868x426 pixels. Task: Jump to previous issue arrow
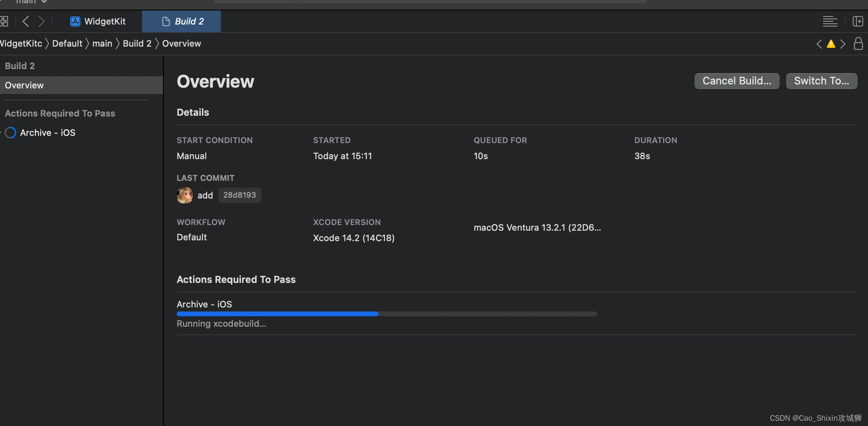pos(819,44)
